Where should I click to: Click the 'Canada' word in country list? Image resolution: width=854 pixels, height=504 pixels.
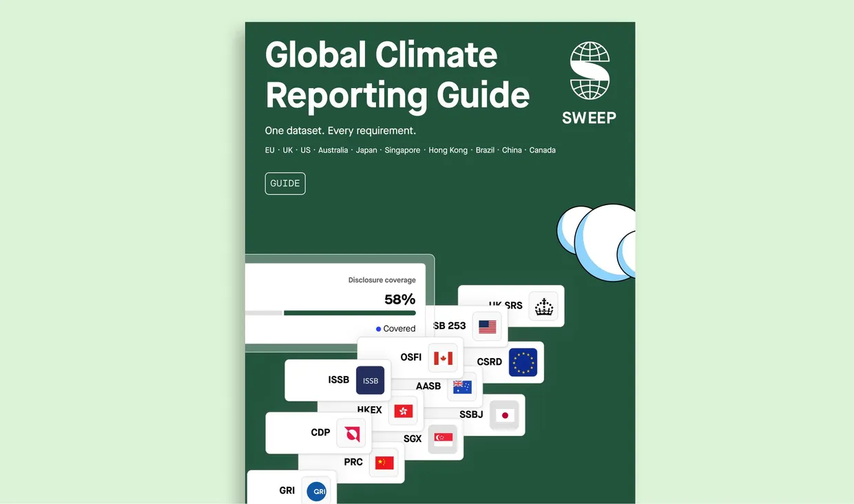pyautogui.click(x=543, y=150)
